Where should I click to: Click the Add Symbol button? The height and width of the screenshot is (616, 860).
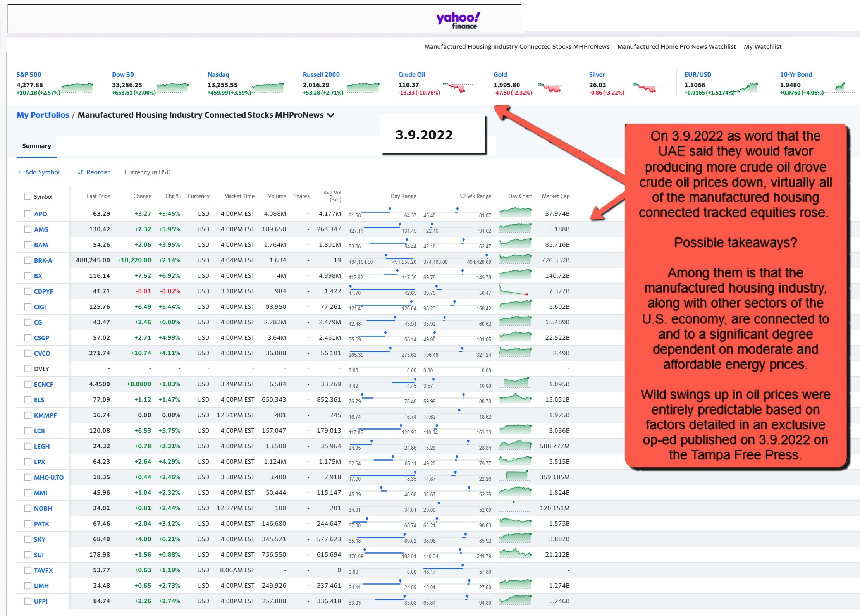click(x=38, y=172)
